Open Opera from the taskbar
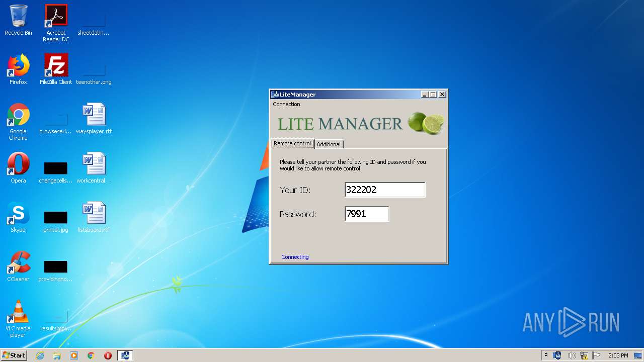 tap(108, 355)
